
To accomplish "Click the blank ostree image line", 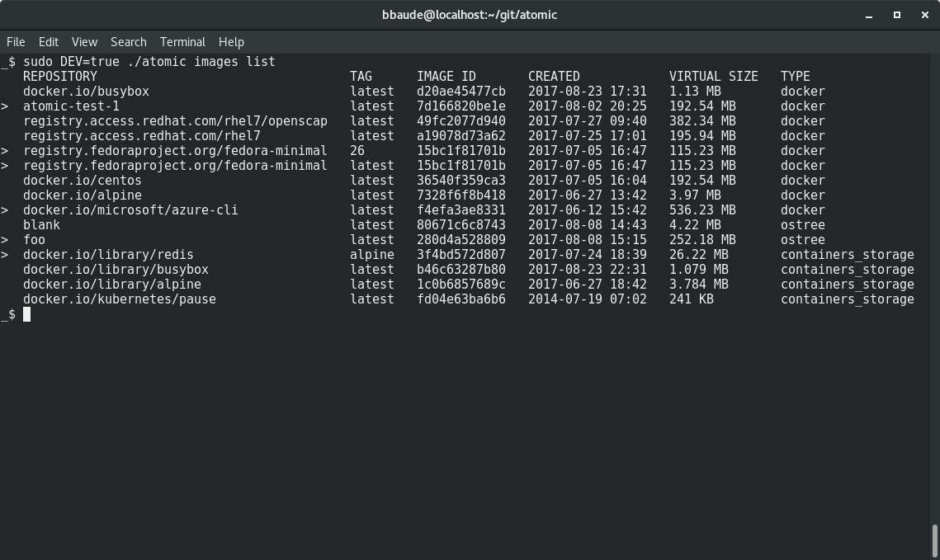I will point(40,224).
